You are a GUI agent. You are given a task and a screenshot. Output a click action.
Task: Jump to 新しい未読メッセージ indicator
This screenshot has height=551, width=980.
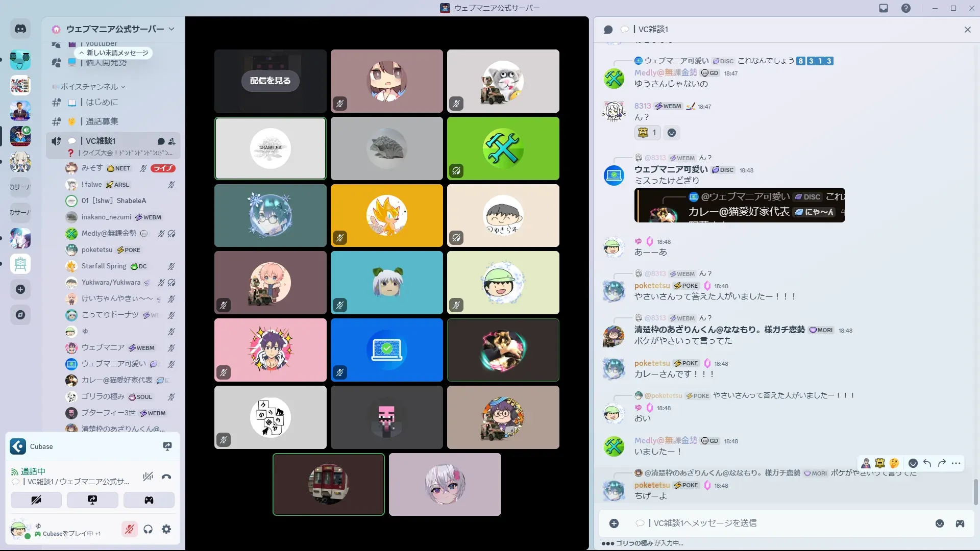point(114,53)
